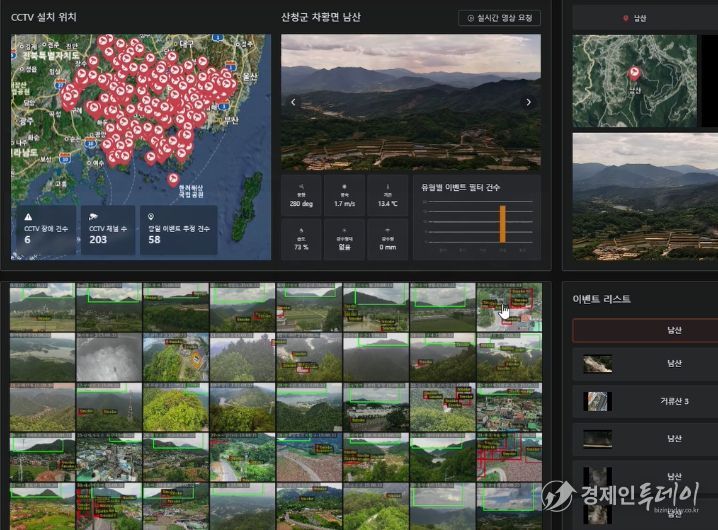Click the 실시간 영상 요청 button
This screenshot has width=718, height=530.
point(499,18)
